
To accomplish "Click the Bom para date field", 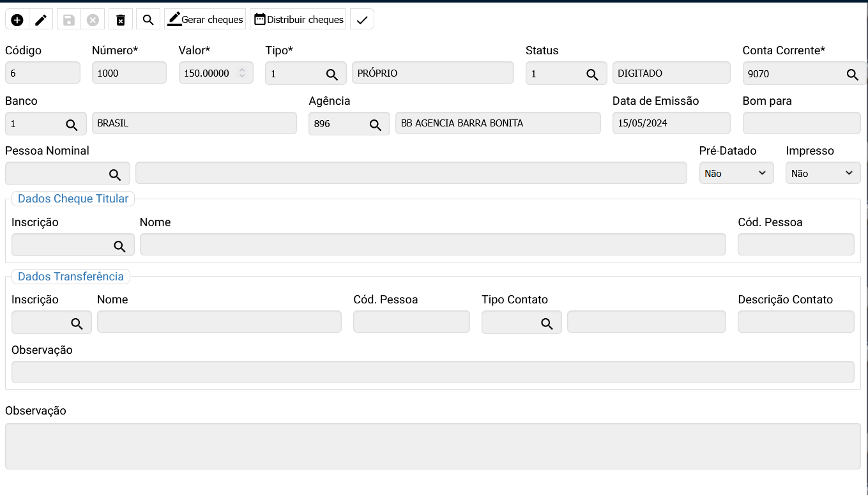I will point(801,123).
